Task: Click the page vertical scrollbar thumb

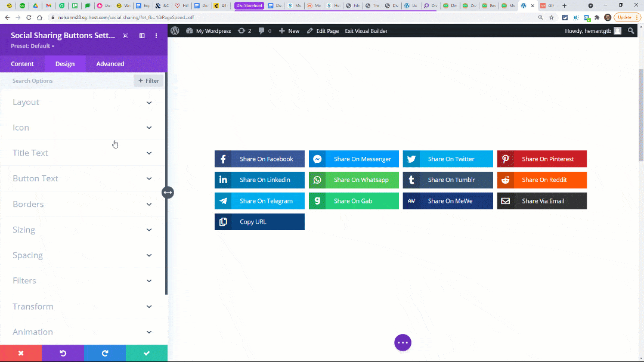Action: 641,115
